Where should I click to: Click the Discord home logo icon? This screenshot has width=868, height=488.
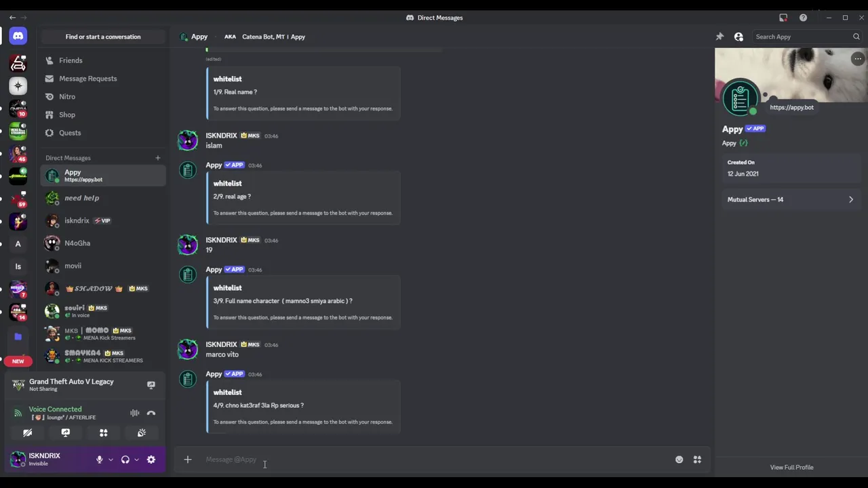[18, 37]
